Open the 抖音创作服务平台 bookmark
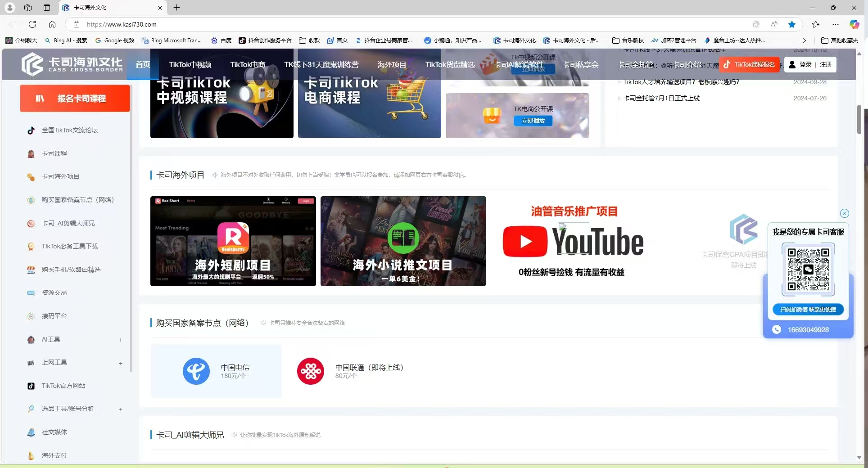The image size is (868, 468). pyautogui.click(x=265, y=40)
